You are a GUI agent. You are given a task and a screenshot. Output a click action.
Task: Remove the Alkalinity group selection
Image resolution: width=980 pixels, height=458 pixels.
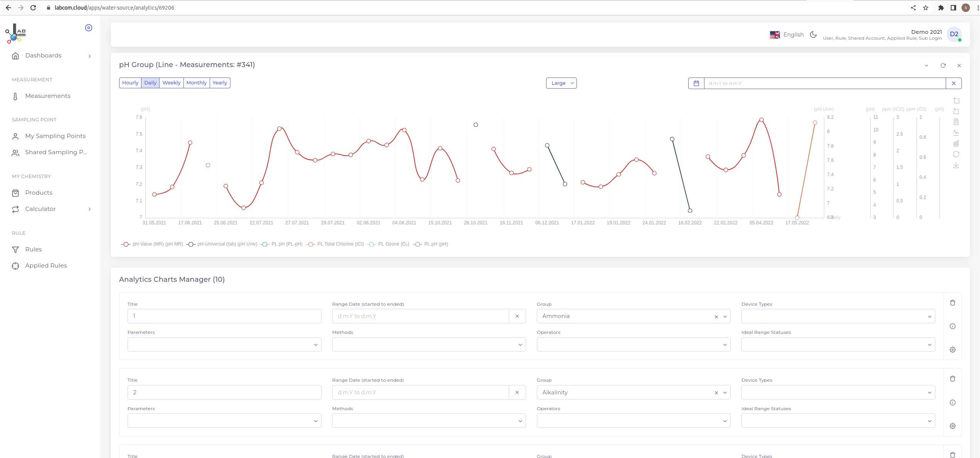[x=716, y=393]
